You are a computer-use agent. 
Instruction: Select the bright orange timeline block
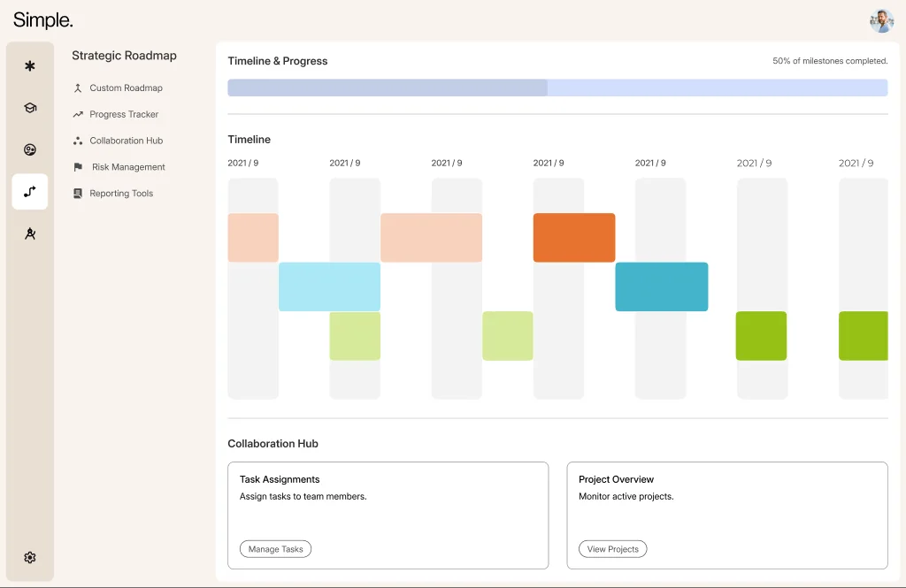574,237
